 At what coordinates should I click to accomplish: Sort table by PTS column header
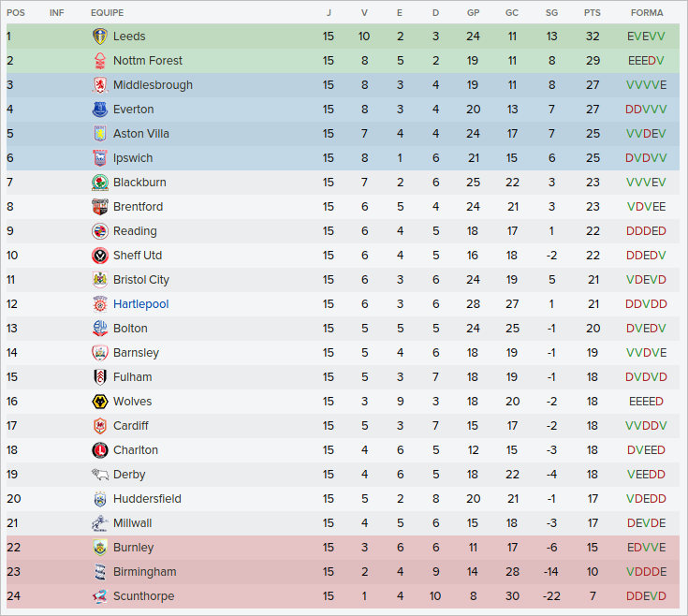593,13
